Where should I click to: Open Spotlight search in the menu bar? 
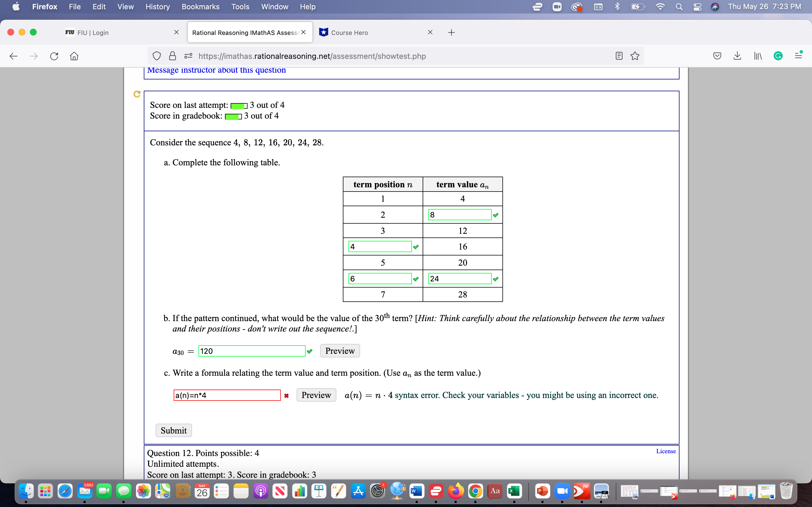pyautogui.click(x=679, y=6)
